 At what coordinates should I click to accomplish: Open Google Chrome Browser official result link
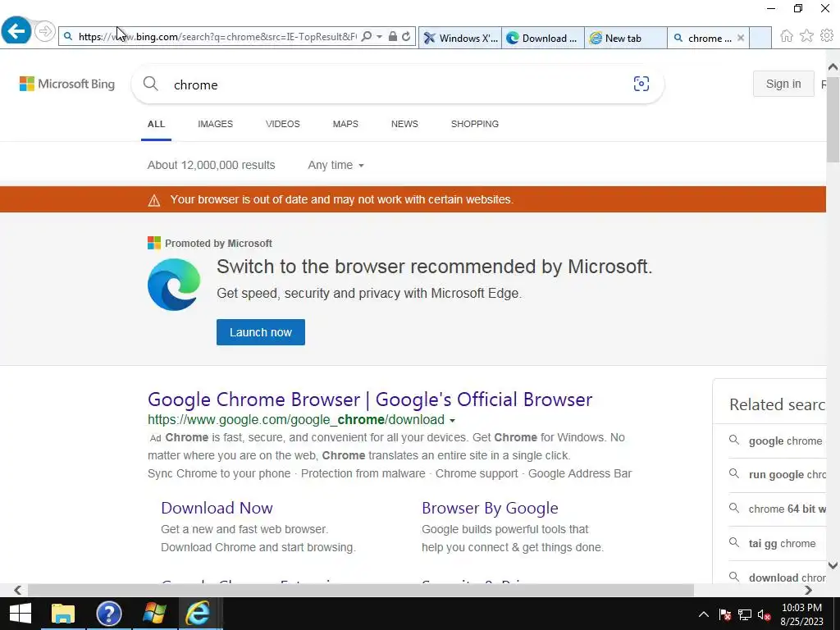(x=370, y=399)
